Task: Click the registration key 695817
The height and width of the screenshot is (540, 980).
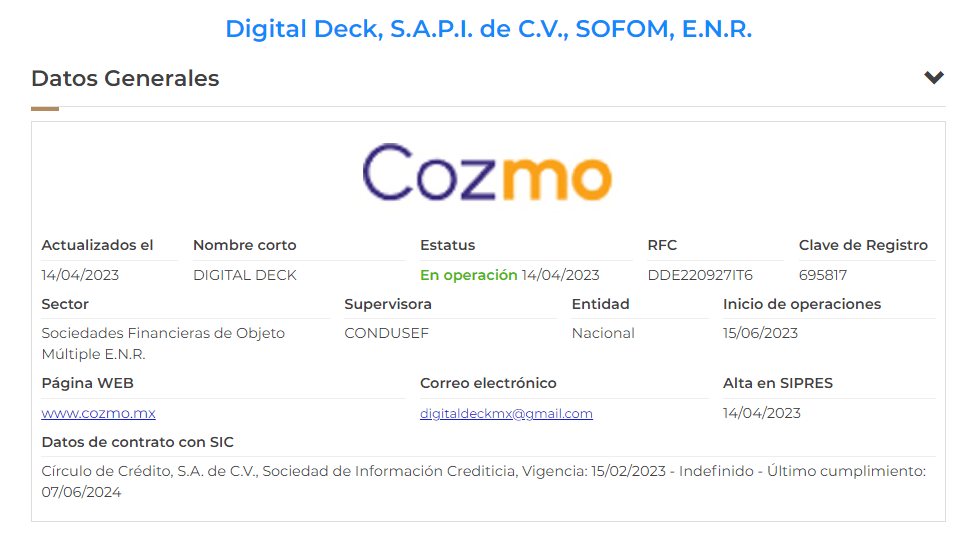Action: pos(823,275)
